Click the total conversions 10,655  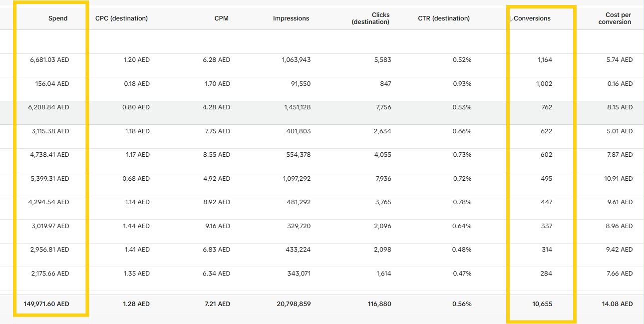coord(543,304)
